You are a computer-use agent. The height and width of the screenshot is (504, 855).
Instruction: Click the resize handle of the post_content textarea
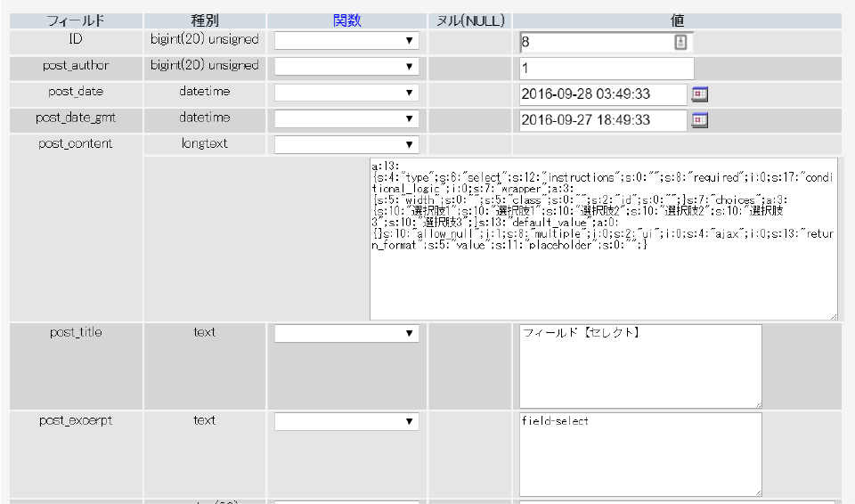(832, 315)
